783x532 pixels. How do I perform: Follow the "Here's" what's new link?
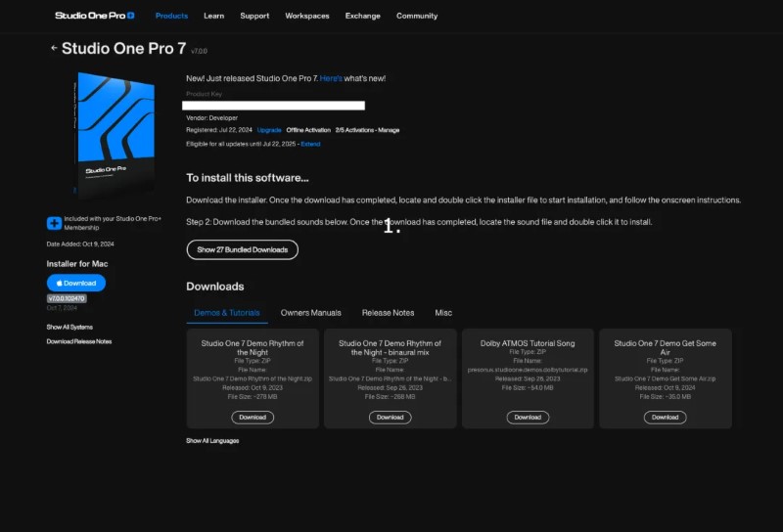tap(331, 78)
